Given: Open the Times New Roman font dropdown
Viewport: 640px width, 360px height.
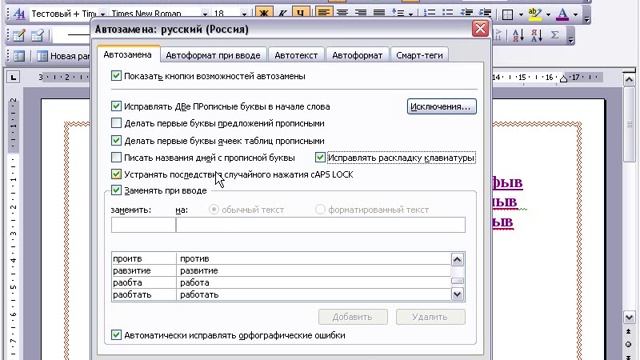Looking at the screenshot, I should pos(204,14).
